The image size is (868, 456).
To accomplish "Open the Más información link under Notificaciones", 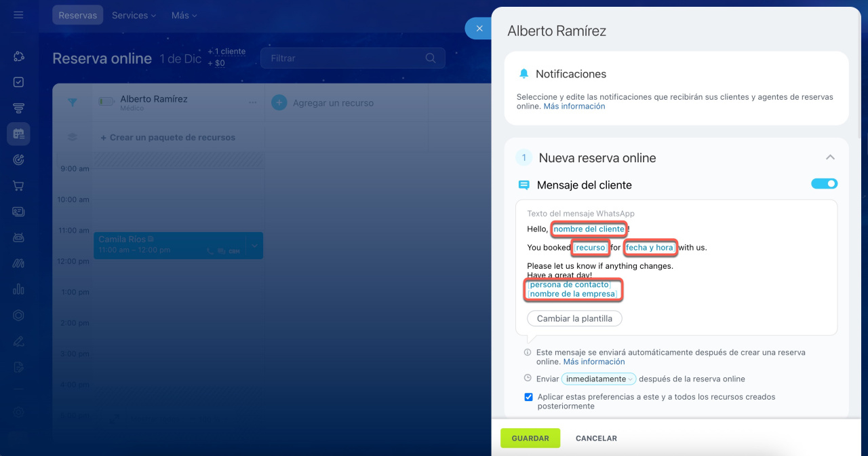I will click(574, 107).
